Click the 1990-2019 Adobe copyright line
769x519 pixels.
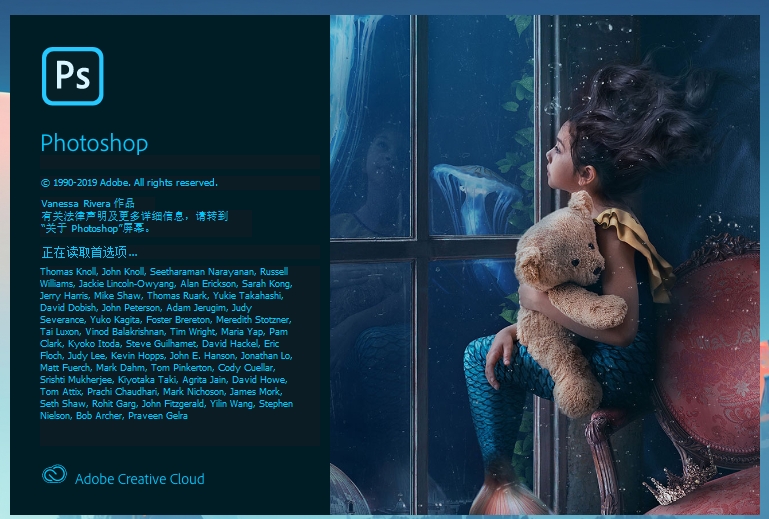coord(129,182)
